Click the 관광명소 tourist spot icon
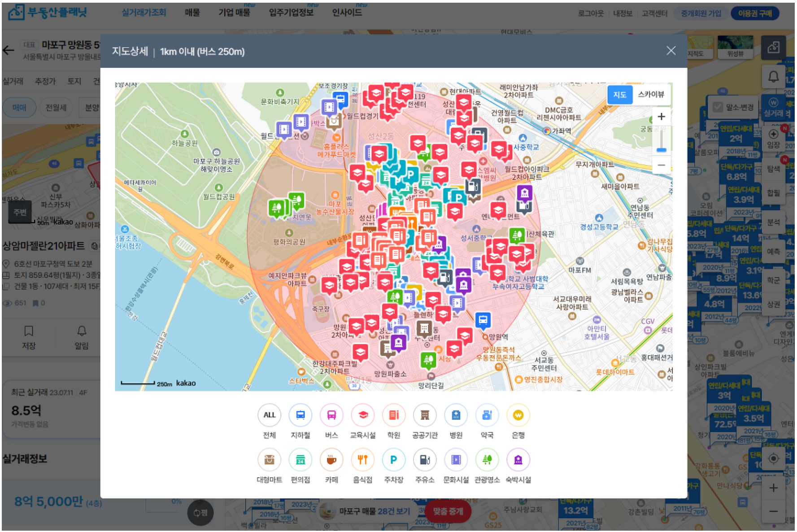Screen dimensions: 797x532 487,460
